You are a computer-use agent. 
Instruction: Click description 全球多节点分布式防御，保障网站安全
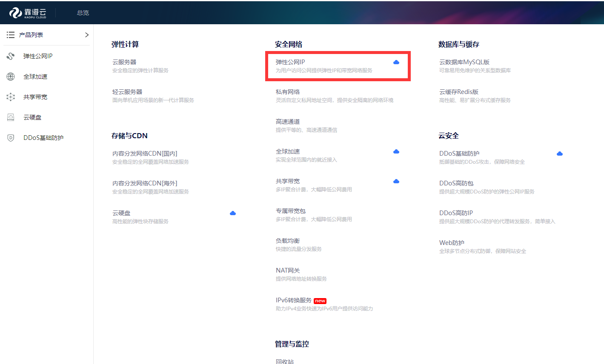[x=483, y=251]
